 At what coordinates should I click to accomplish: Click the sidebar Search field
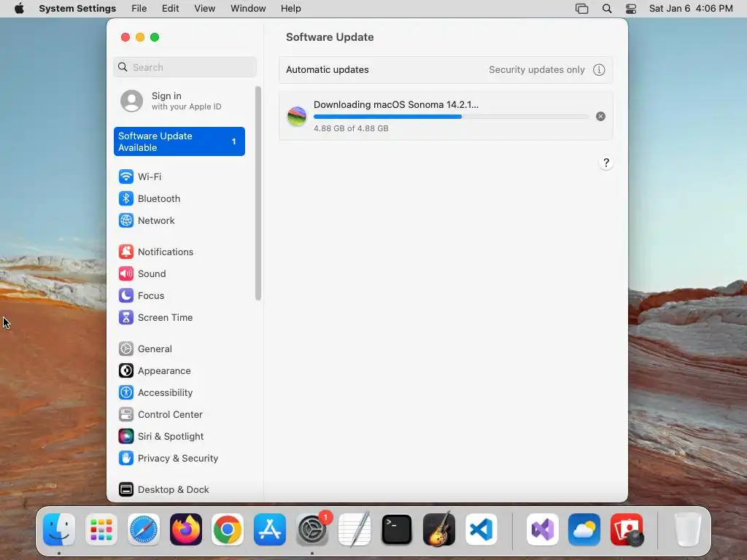pyautogui.click(x=185, y=67)
